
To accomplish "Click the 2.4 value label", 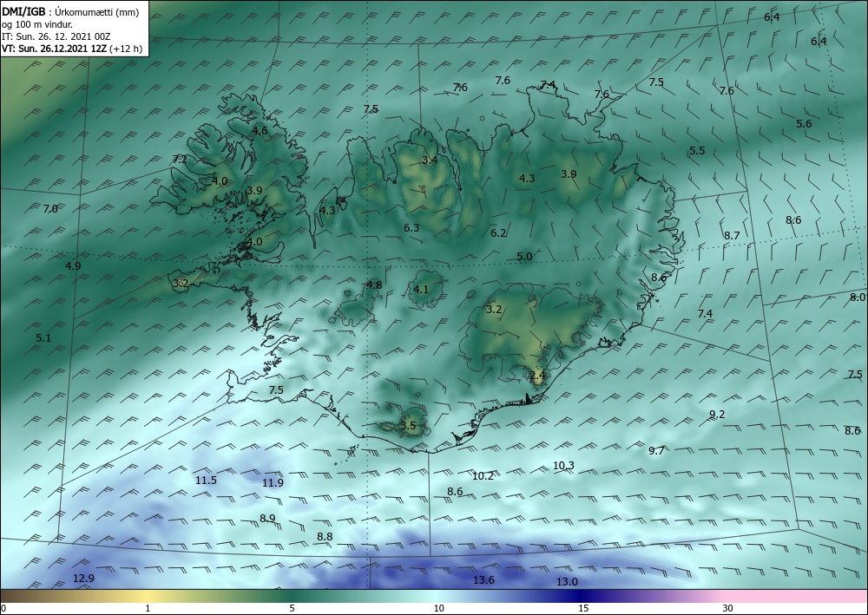I will click(x=537, y=376).
